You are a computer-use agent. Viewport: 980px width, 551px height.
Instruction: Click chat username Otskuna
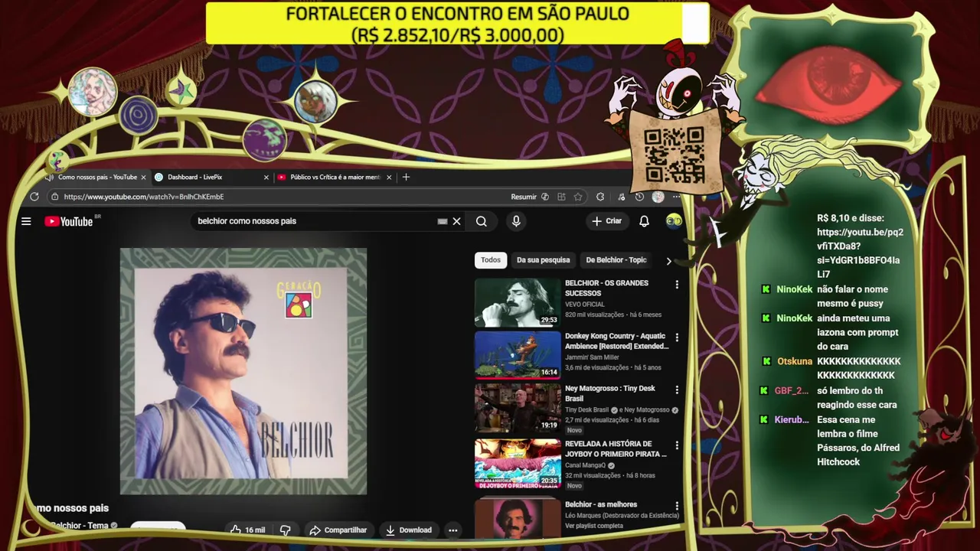(795, 362)
